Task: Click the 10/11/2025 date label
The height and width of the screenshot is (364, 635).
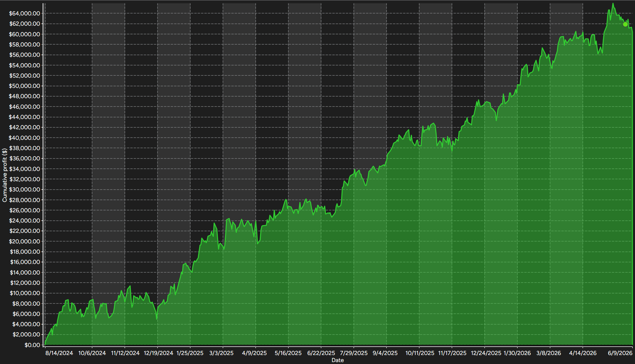Action: pyautogui.click(x=420, y=353)
